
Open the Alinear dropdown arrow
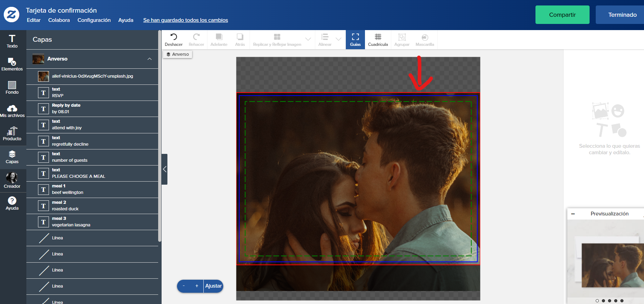coord(339,39)
